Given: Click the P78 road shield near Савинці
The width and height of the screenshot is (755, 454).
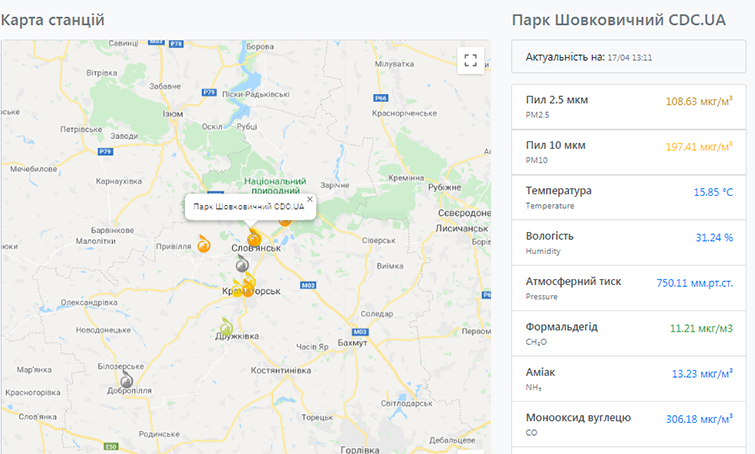Looking at the screenshot, I should [x=176, y=43].
